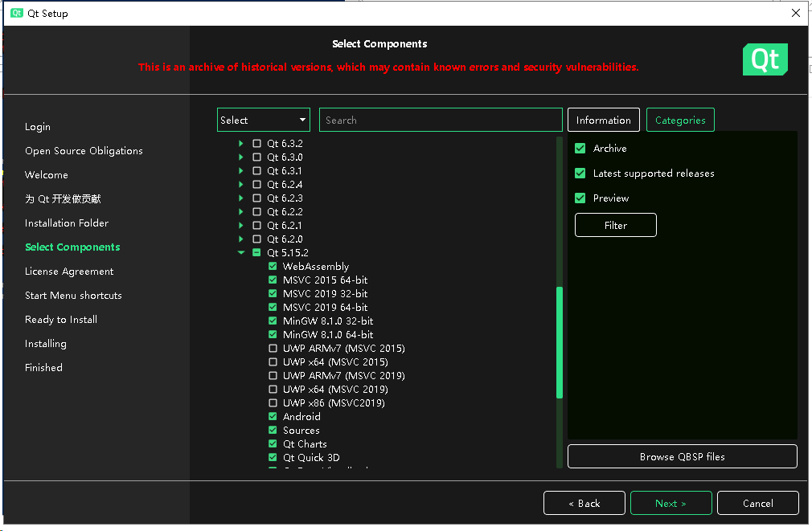
Task: Open the Select dropdown
Action: pos(264,120)
